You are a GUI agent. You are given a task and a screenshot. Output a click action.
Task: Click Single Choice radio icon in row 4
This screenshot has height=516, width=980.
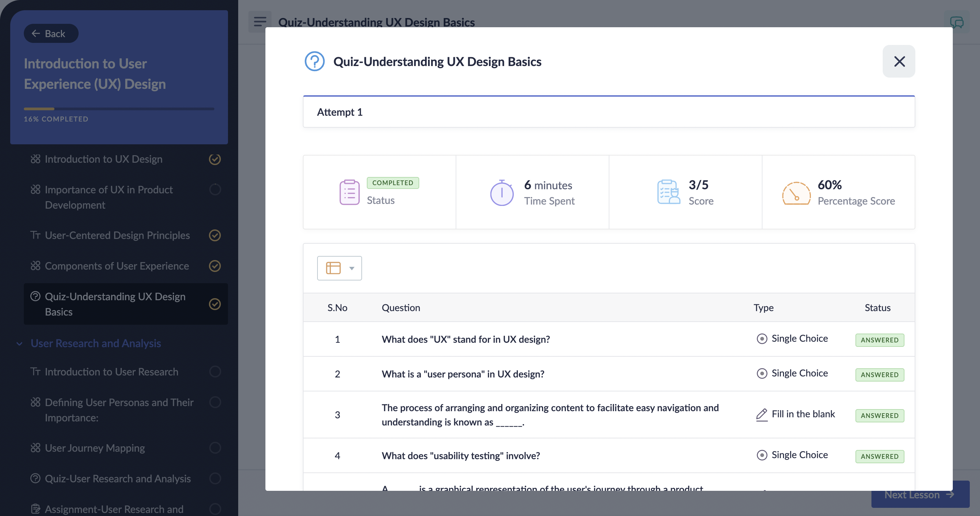point(762,455)
